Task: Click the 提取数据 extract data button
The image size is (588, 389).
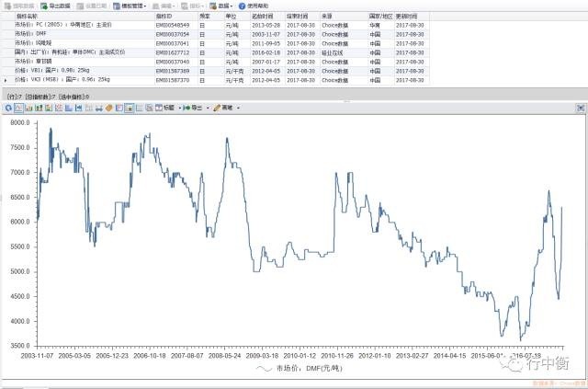Action: tap(19, 6)
